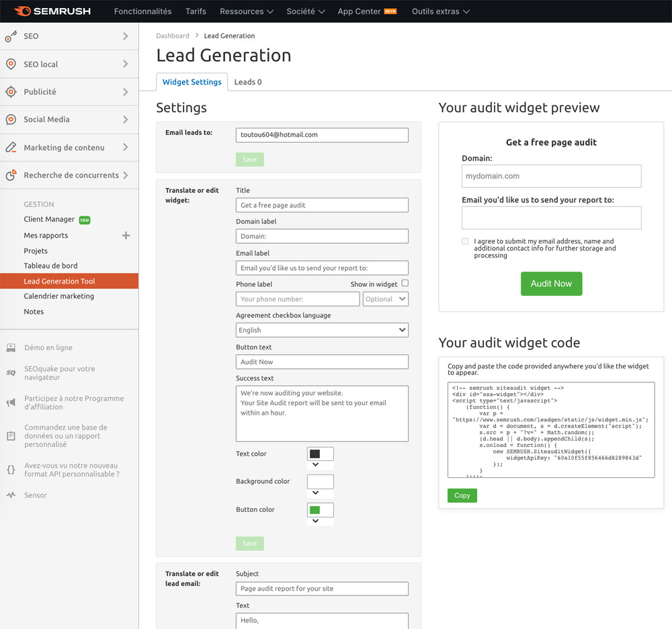Click the Audit Now button in preview

tap(551, 284)
